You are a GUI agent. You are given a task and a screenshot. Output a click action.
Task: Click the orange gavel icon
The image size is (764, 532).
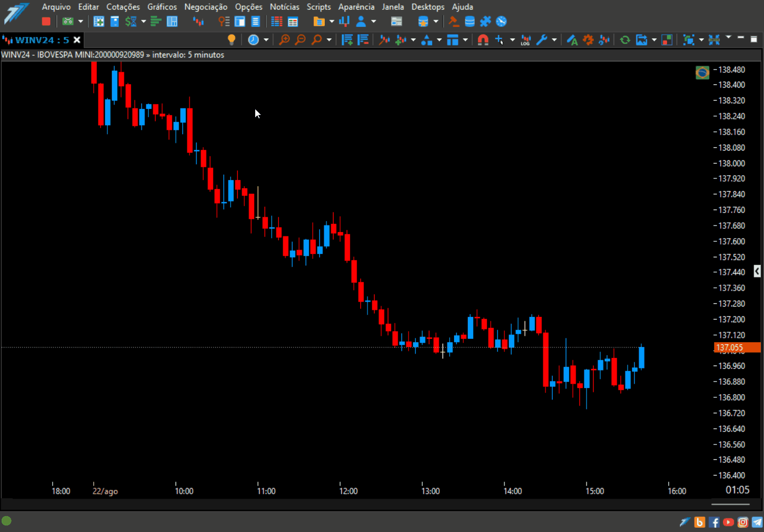point(453,21)
